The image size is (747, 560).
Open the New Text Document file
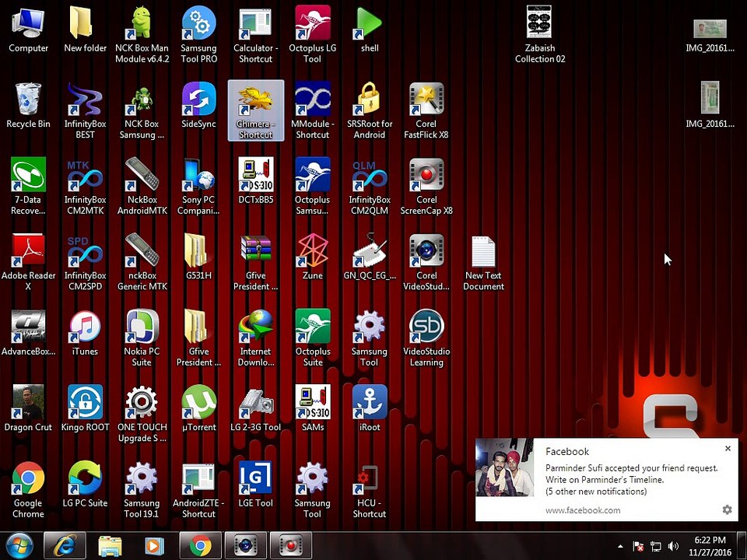click(483, 252)
